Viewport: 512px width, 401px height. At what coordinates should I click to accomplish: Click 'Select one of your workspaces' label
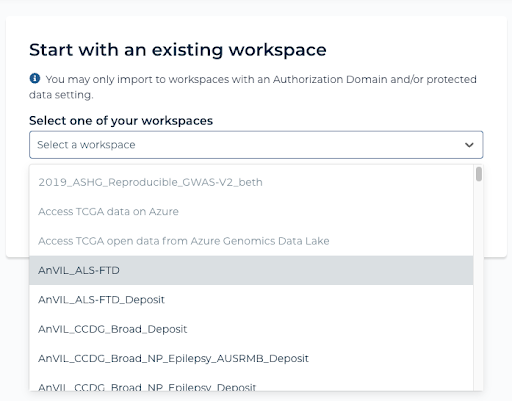click(121, 121)
